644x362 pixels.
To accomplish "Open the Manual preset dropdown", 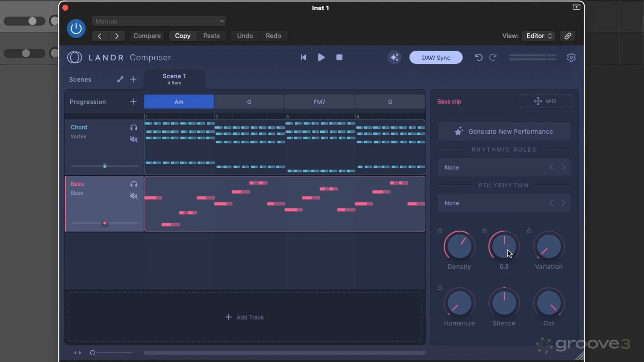I will point(159,21).
